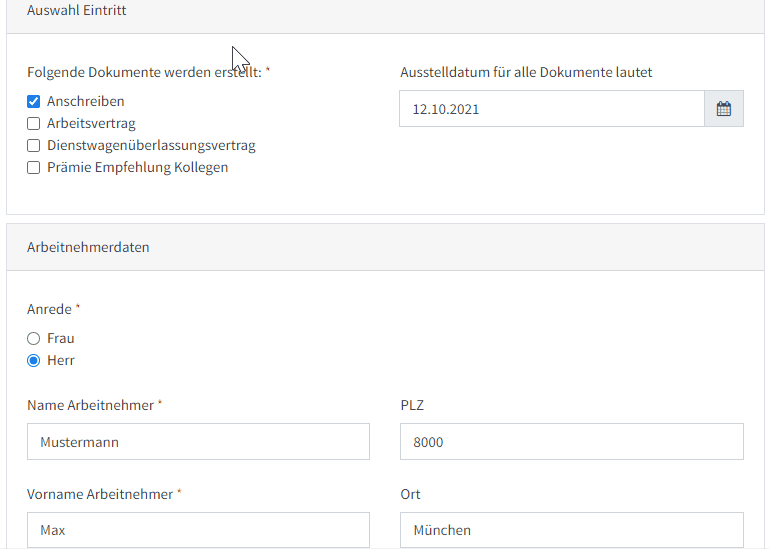Click the Anrede label text
Screen dimensions: 769x549
tap(49, 309)
